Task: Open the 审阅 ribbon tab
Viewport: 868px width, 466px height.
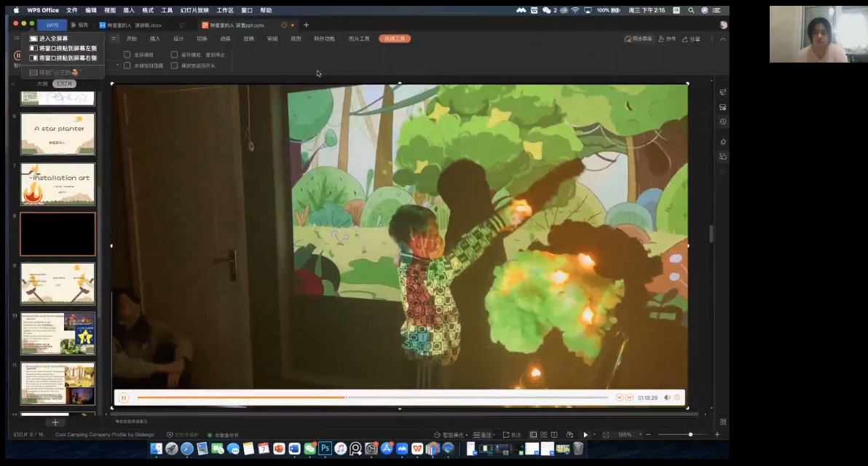Action: point(272,39)
